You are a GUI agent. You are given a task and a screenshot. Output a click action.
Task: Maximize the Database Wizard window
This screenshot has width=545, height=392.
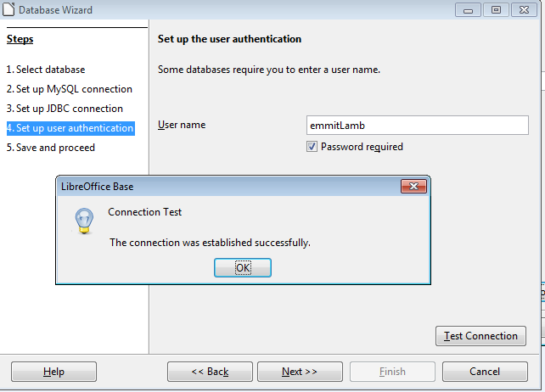pyautogui.click(x=496, y=9)
